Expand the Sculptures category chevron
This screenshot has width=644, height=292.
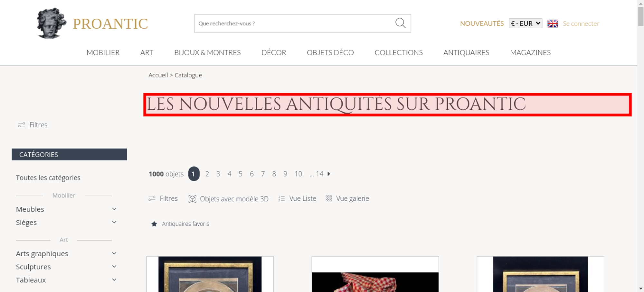tap(114, 267)
